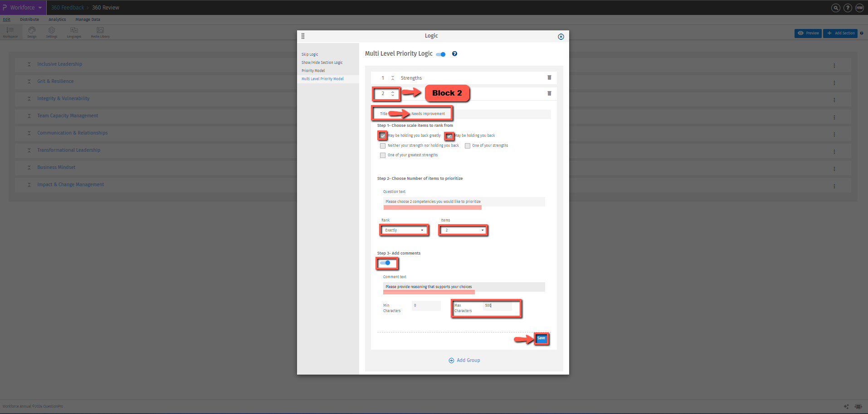Open the Analytics menu
Screen dimensions: 868x414
(57, 19)
